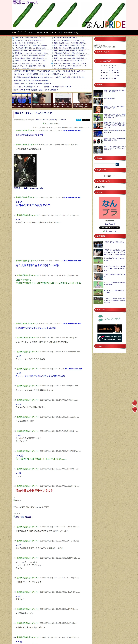
Task: Open TOP in the navigation bar
Action: tap(14, 33)
